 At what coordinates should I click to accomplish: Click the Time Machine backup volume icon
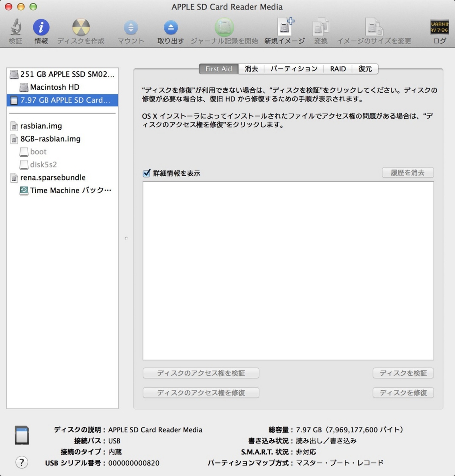pyautogui.click(x=24, y=190)
